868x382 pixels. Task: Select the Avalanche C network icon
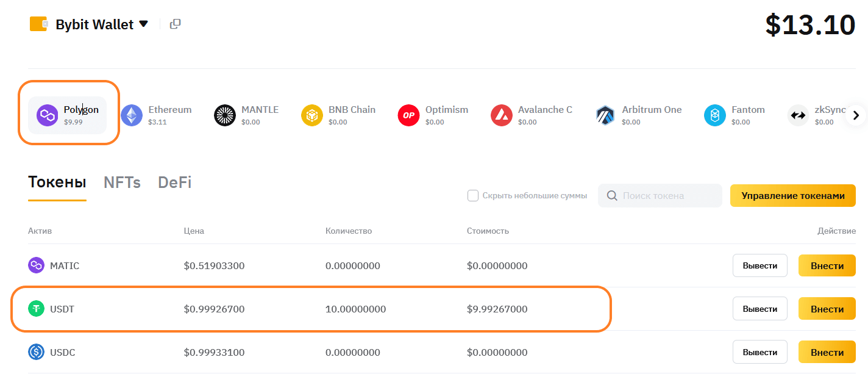[x=502, y=115]
